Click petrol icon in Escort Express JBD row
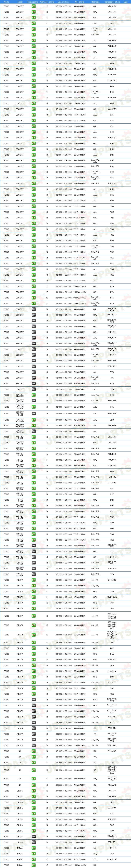131x868 pixels. 34,420
